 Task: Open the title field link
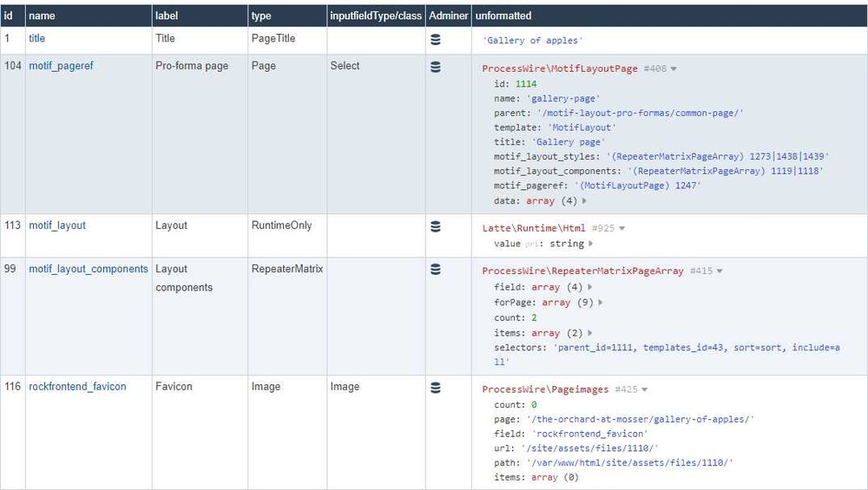(37, 39)
